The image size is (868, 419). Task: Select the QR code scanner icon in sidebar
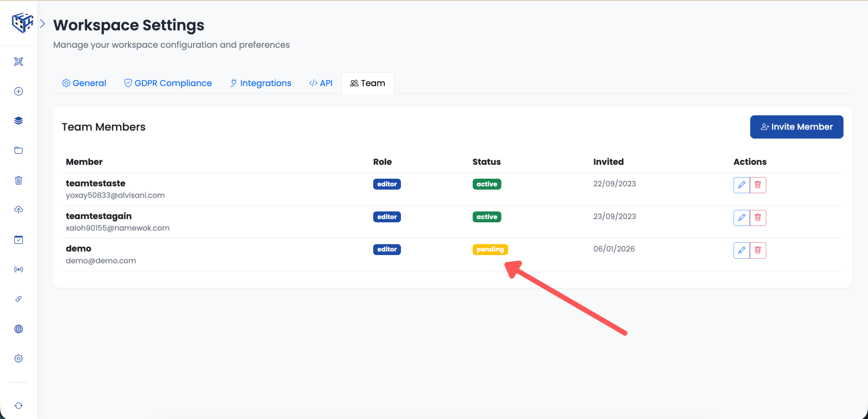(19, 61)
